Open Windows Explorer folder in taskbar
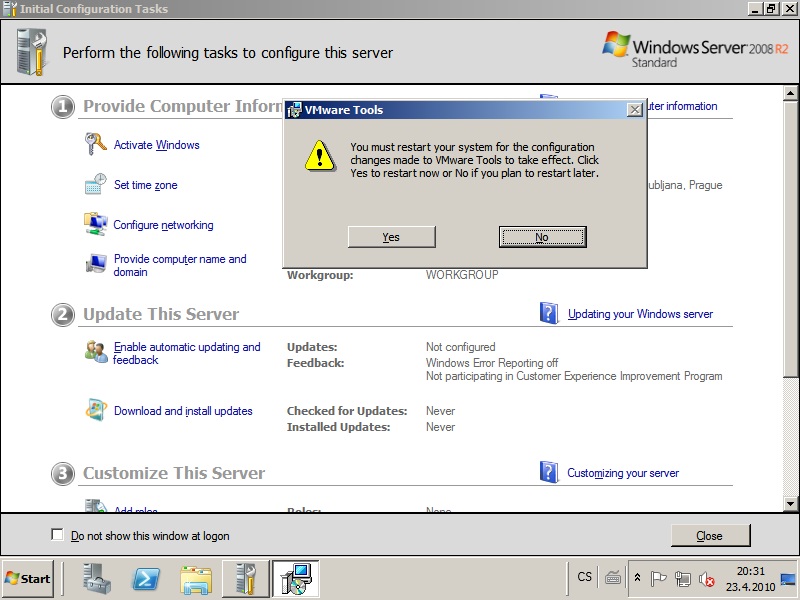800x600 pixels. pyautogui.click(x=196, y=578)
